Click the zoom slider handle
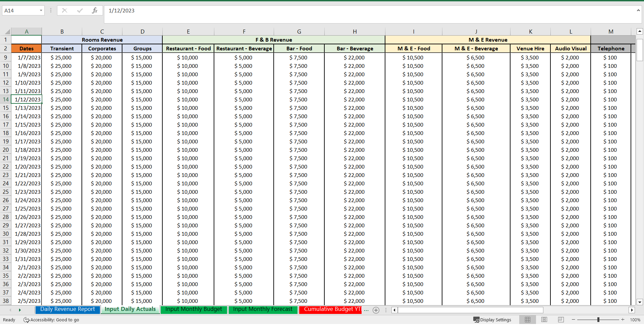 598,320
